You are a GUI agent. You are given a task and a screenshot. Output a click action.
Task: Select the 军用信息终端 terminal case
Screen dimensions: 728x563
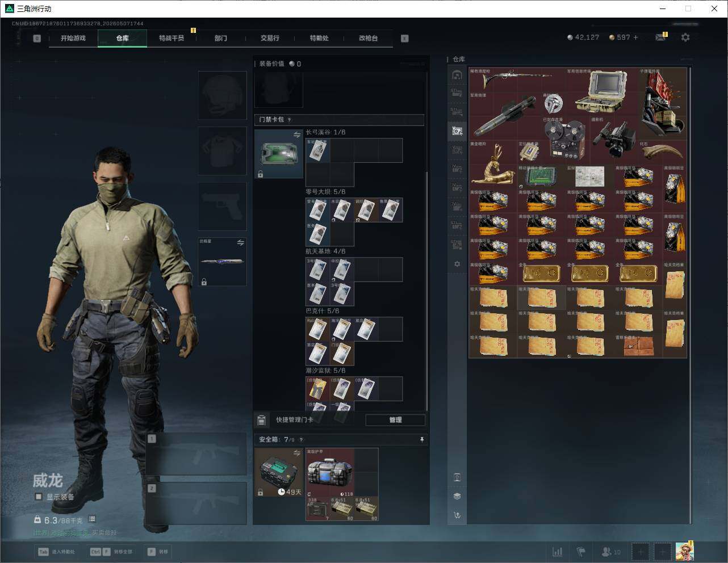[602, 92]
